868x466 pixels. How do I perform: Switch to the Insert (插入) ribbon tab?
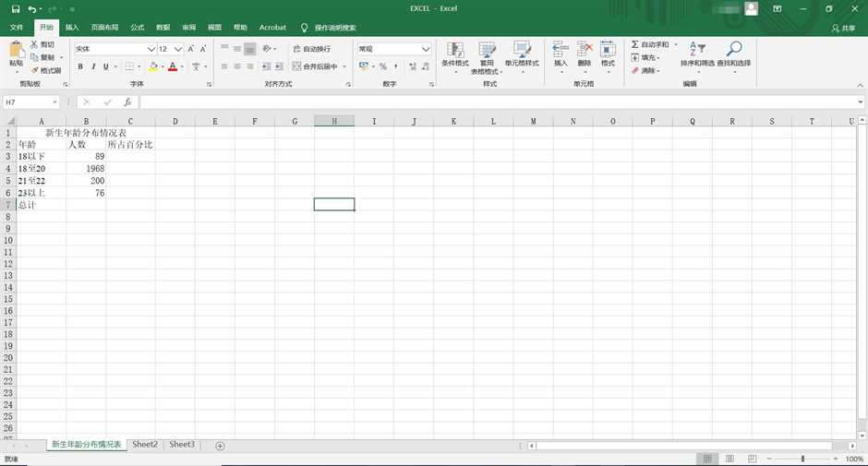72,28
